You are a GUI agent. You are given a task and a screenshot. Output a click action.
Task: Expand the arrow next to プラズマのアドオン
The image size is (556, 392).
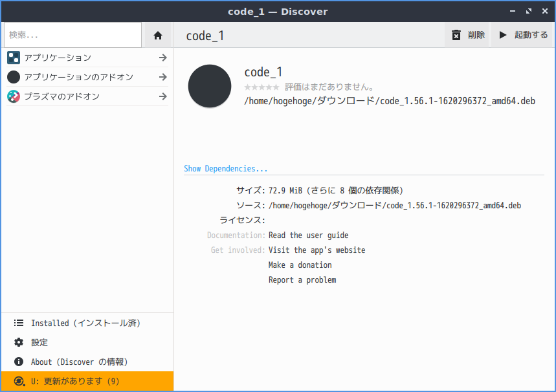[162, 96]
